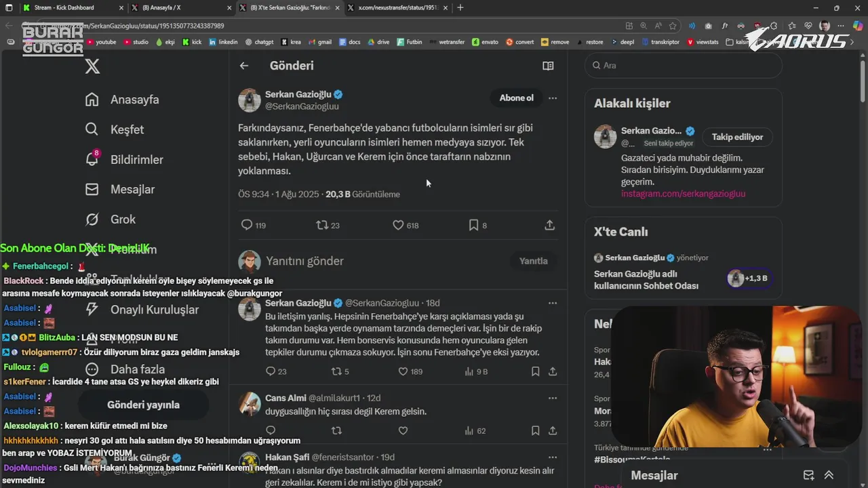This screenshot has width=868, height=488.
Task: Reply to Cans Almi's comment
Action: click(271, 430)
